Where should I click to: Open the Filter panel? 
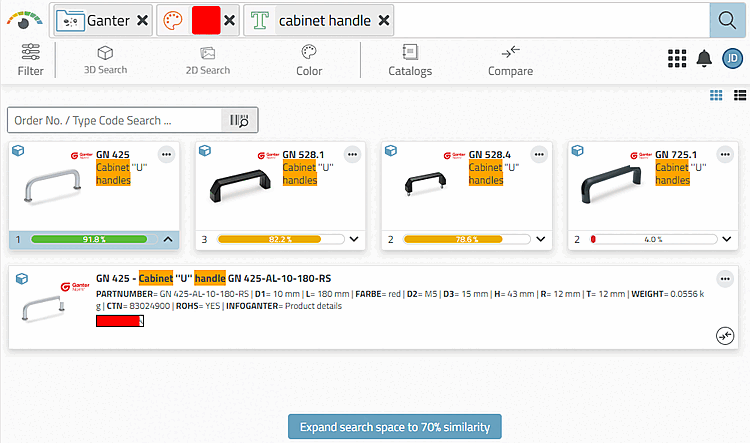[x=31, y=60]
